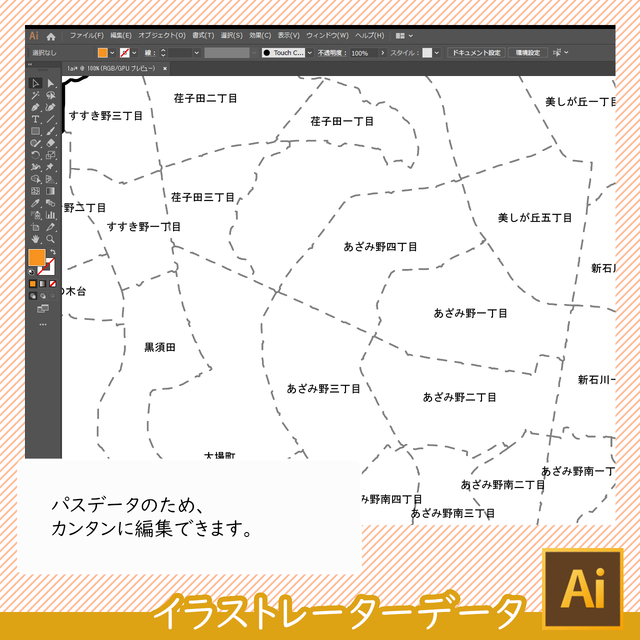640x640 pixels.
Task: Open the stroke weight dropdown
Action: pos(197,53)
